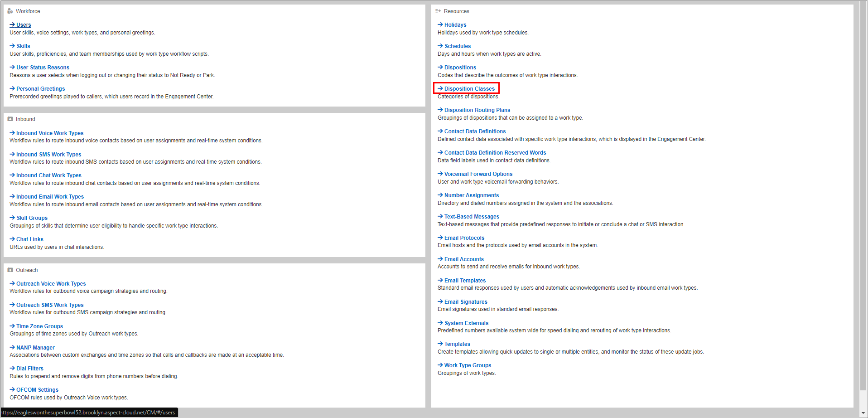Click the Workforce section header icon
This screenshot has height=418, width=868.
pos(10,10)
